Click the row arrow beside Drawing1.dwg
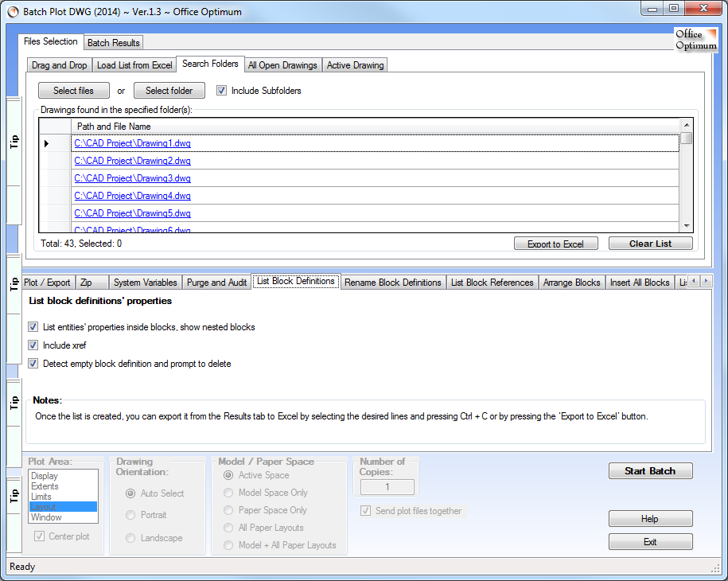The width and height of the screenshot is (728, 581). (46, 143)
